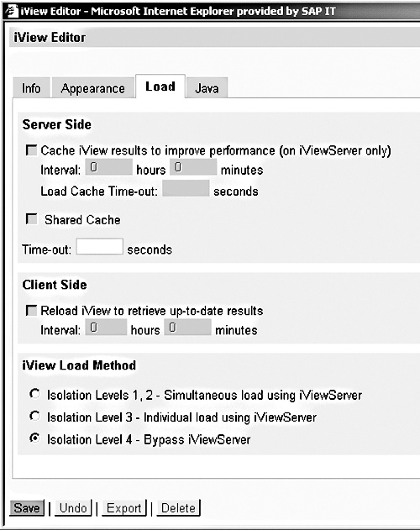
Task: Toggle the Shared Cache checkbox
Action: click(x=31, y=219)
